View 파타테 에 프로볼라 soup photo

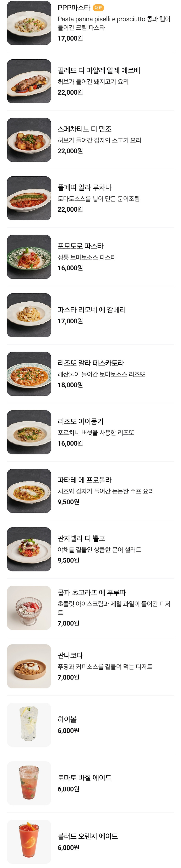pyautogui.click(x=29, y=491)
